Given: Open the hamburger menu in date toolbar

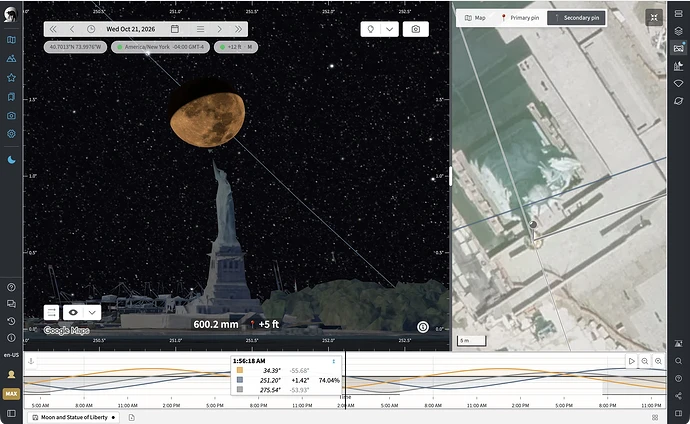Looking at the screenshot, I should (200, 29).
